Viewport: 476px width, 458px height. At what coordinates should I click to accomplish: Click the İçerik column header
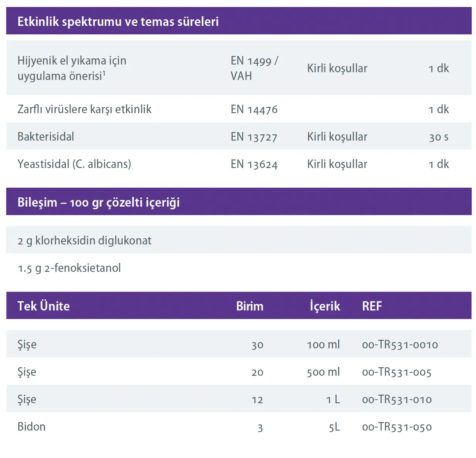point(325,306)
